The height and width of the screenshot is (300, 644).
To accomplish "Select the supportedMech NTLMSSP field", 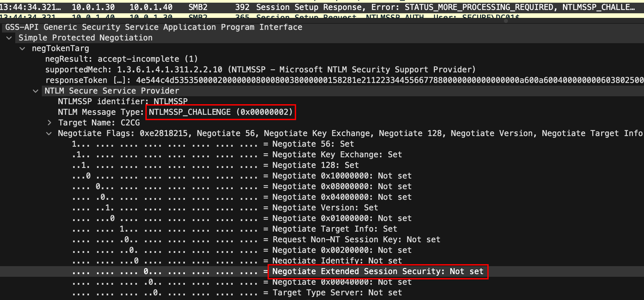I will coord(260,70).
